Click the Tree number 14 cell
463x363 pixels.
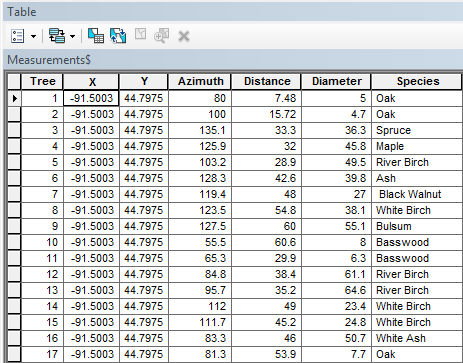click(x=42, y=306)
